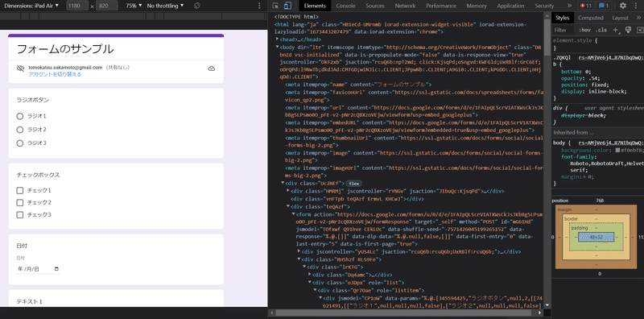Collapse the div class o3Dpx list node

(309, 283)
